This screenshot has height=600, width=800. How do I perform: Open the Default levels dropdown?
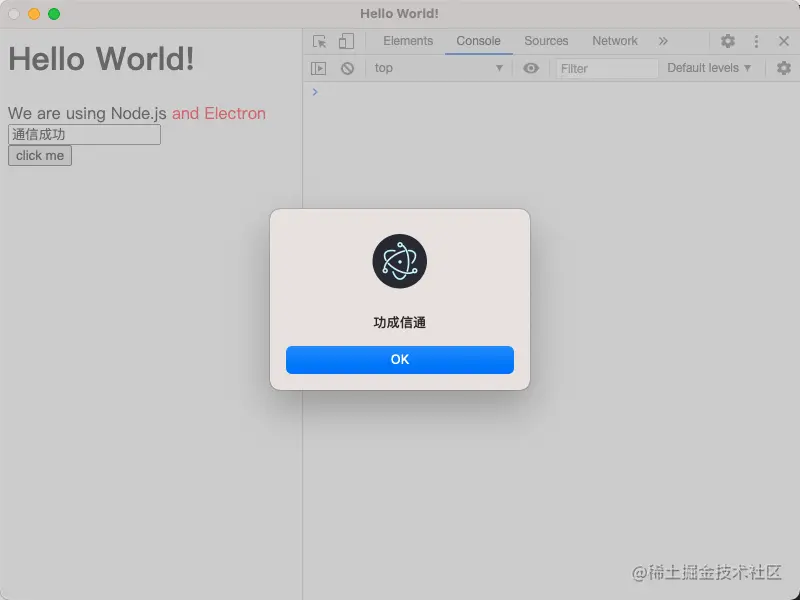pyautogui.click(x=709, y=68)
